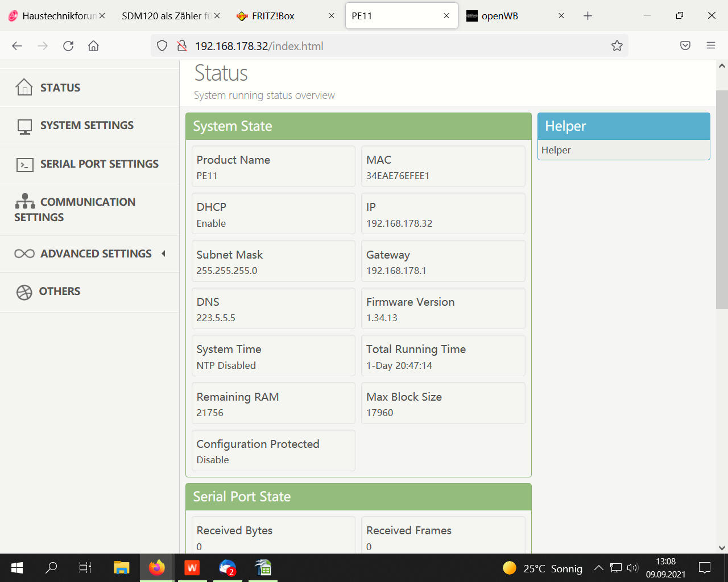The width and height of the screenshot is (728, 582).
Task: Open the WPS Office taskbar icon
Action: (x=192, y=568)
